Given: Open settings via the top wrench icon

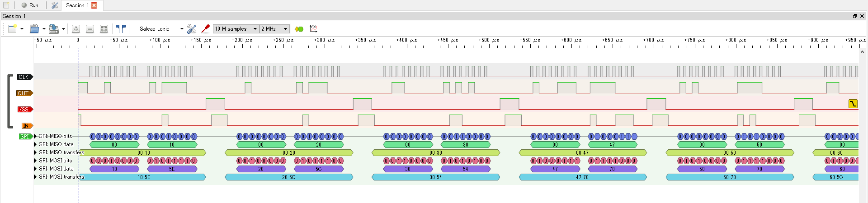Looking at the screenshot, I should 55,5.
